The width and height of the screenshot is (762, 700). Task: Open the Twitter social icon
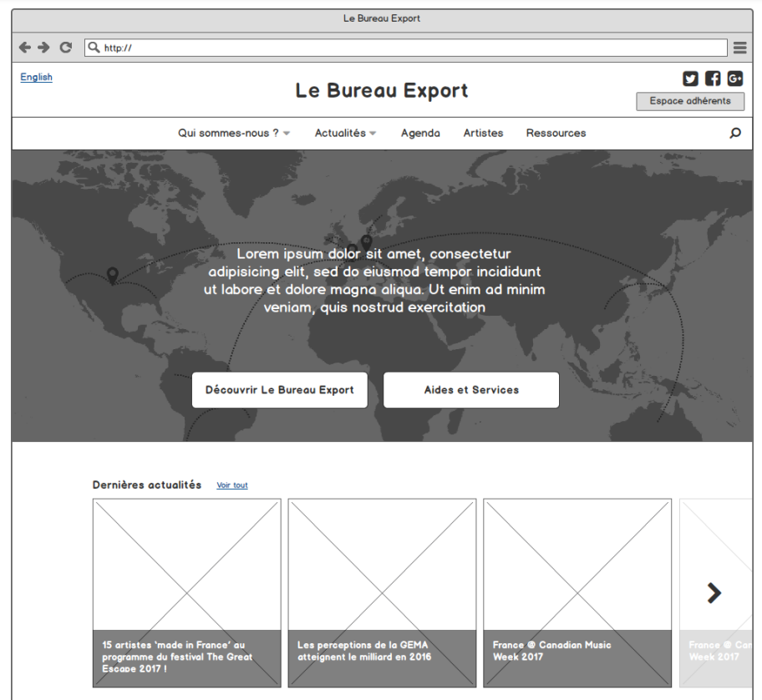click(690, 79)
